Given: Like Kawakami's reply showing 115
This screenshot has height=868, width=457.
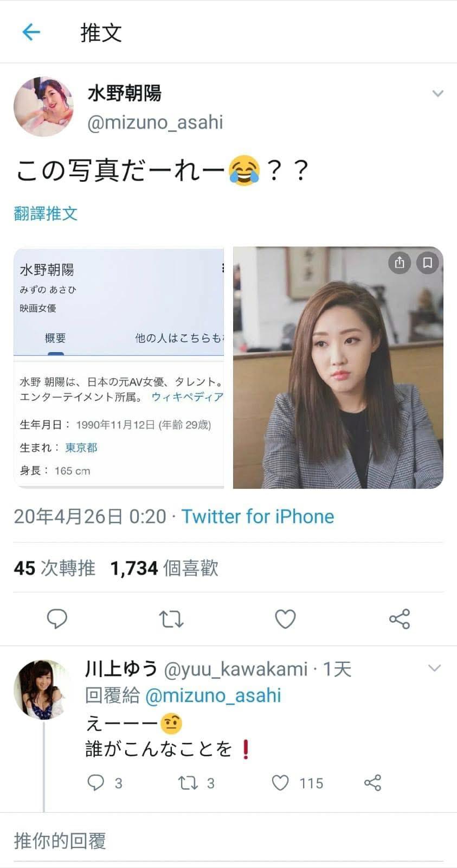Looking at the screenshot, I should click(280, 782).
